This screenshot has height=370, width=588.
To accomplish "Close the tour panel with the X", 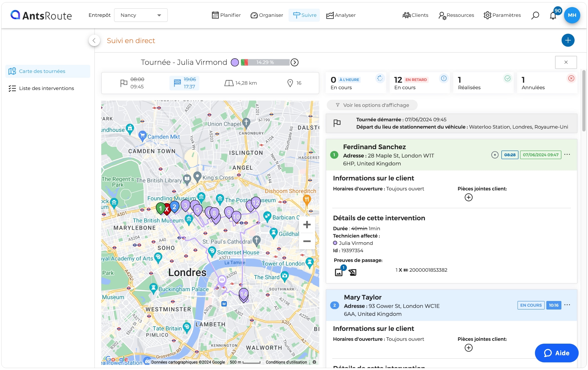I will click(566, 62).
